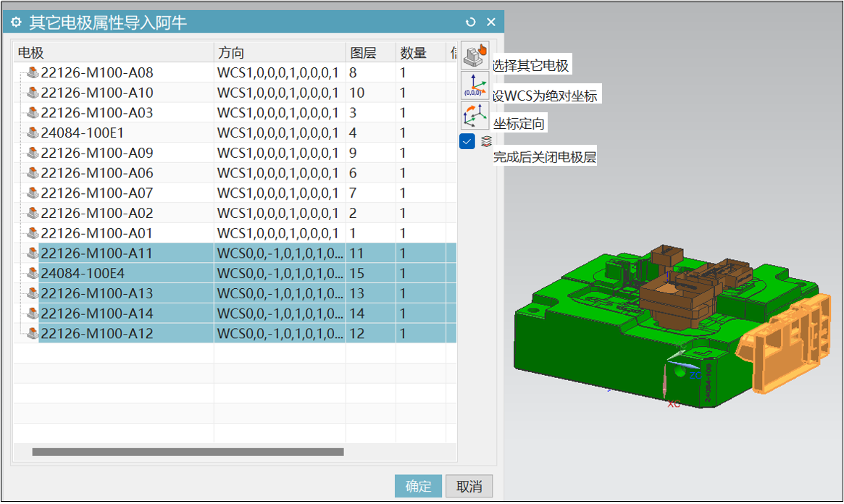Viewport: 844px width, 504px height.
Task: Click the Select Other Electrodes (选择其它电极) icon
Action: pyautogui.click(x=475, y=56)
